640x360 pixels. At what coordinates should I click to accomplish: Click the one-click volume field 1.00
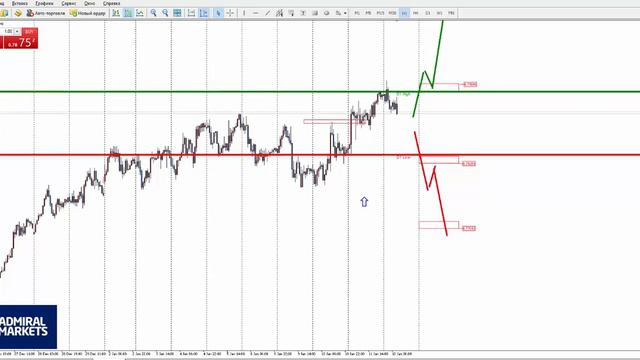click(x=8, y=31)
